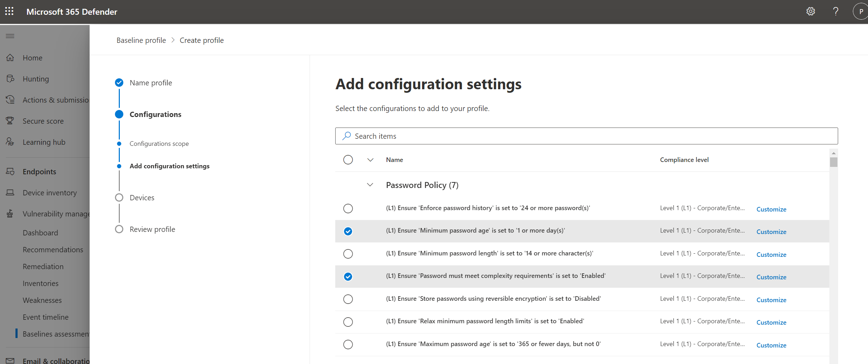The height and width of the screenshot is (364, 868).
Task: Open Device inventory in navigation
Action: pos(50,193)
